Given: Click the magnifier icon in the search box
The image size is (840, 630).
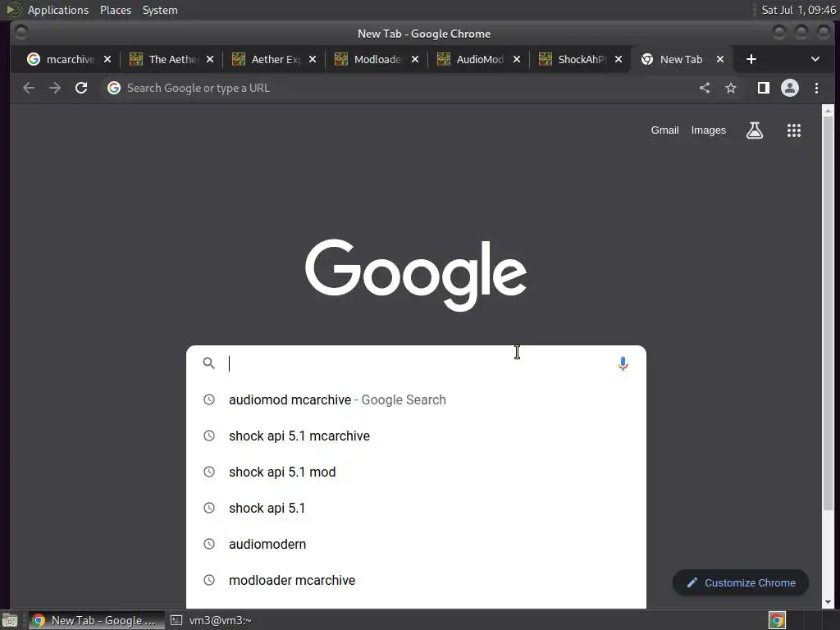Looking at the screenshot, I should coord(209,363).
